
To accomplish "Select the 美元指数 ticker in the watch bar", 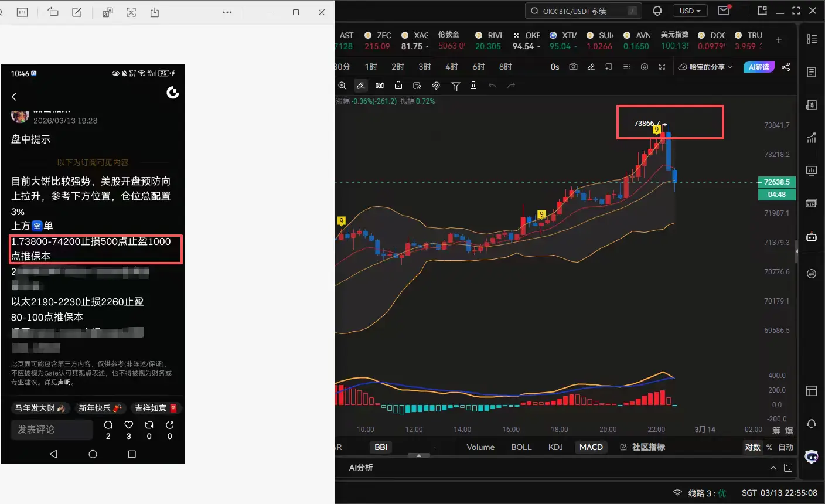I will pyautogui.click(x=674, y=40).
